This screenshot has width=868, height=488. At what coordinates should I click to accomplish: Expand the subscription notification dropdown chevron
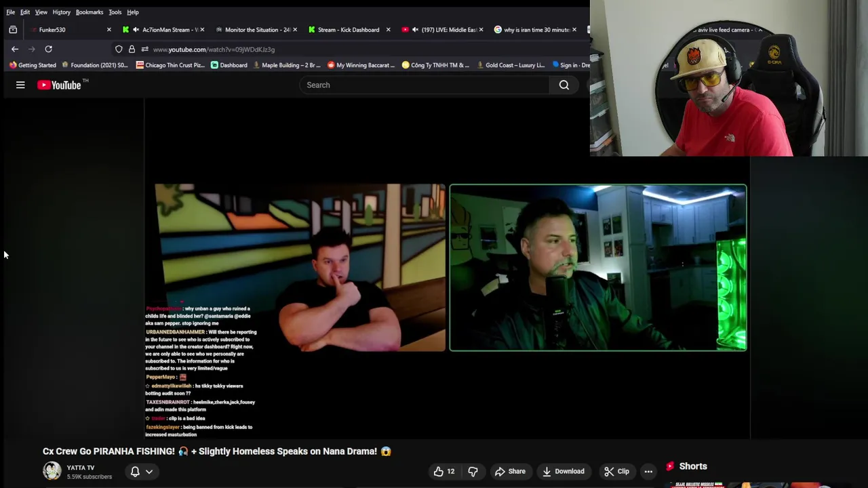coord(149,472)
